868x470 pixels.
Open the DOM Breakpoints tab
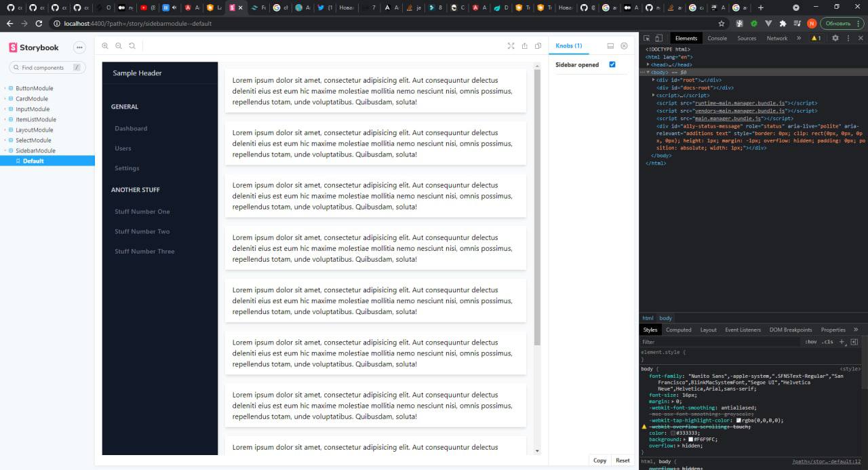coord(791,330)
